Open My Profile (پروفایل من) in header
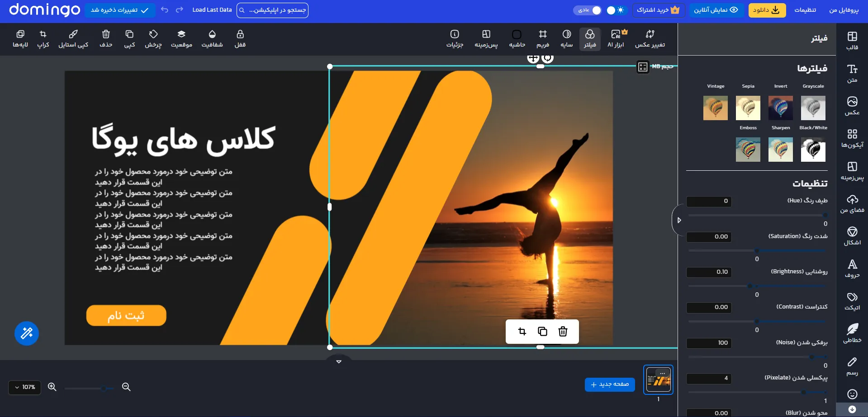This screenshot has width=868, height=417. (x=844, y=10)
